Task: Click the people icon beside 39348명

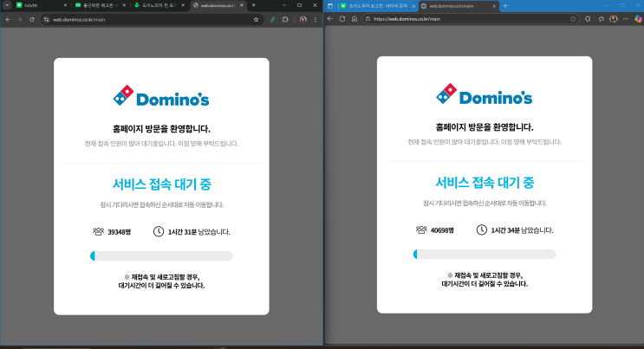Action: point(98,231)
